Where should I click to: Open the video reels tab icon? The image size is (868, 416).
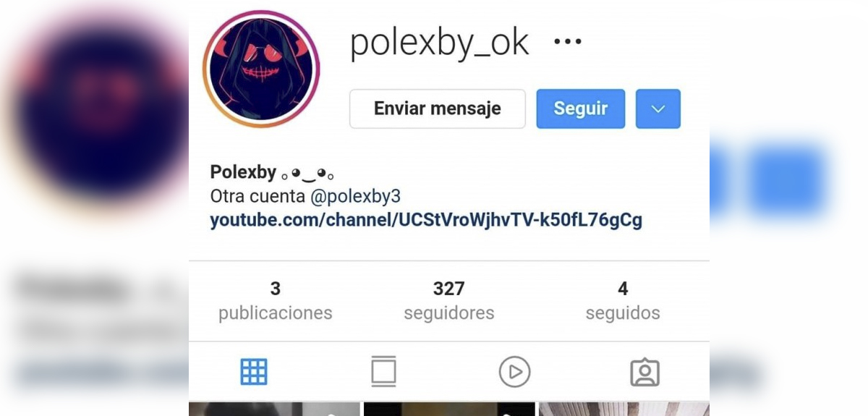[514, 372]
